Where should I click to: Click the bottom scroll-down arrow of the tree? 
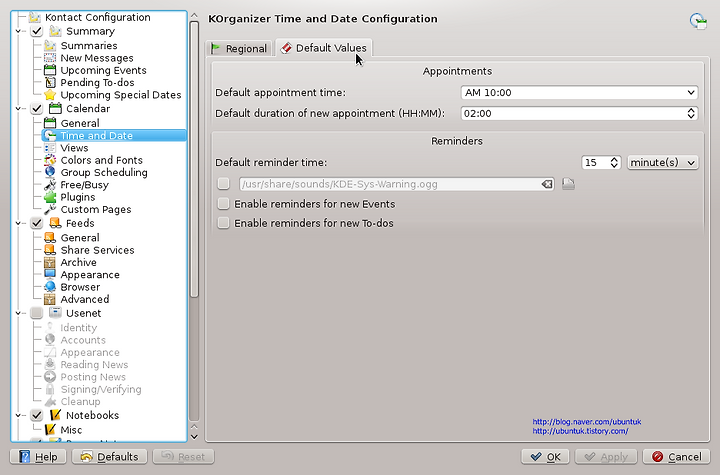click(x=194, y=437)
